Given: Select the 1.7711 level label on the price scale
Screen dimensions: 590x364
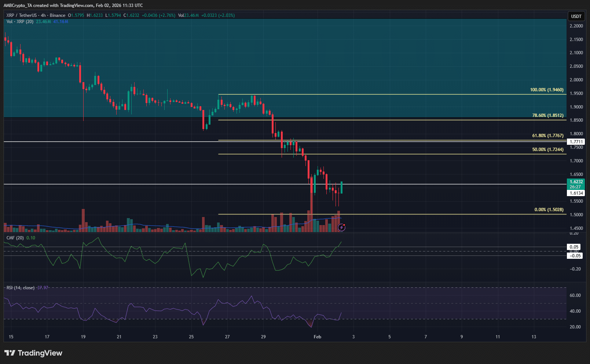Looking at the screenshot, I should tap(576, 141).
